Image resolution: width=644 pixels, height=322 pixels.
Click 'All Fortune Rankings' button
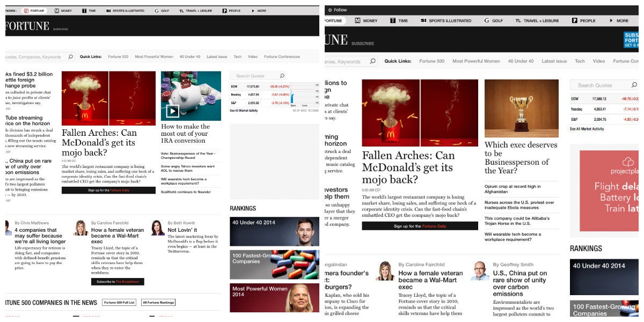coord(158,303)
